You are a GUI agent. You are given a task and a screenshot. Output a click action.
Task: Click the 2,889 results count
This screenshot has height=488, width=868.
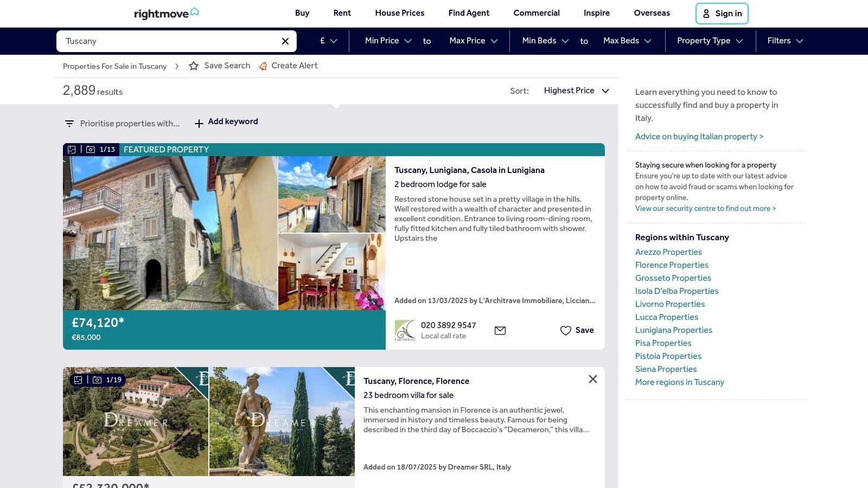pyautogui.click(x=93, y=91)
